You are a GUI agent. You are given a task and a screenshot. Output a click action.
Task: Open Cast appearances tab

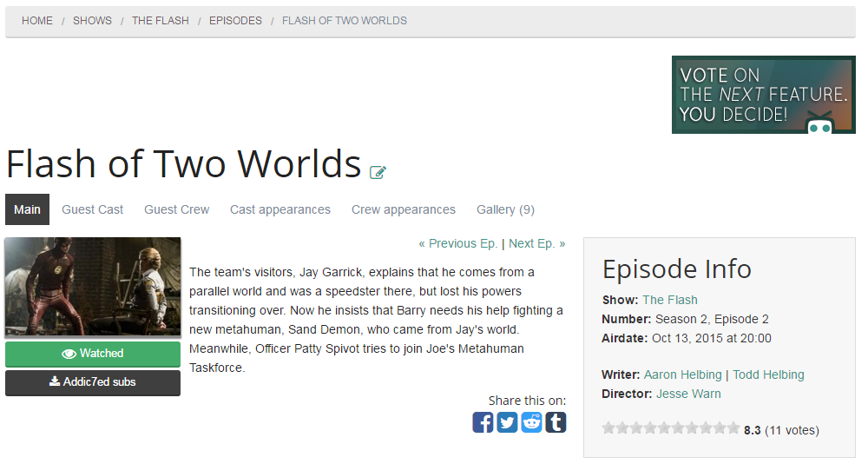[x=280, y=209]
